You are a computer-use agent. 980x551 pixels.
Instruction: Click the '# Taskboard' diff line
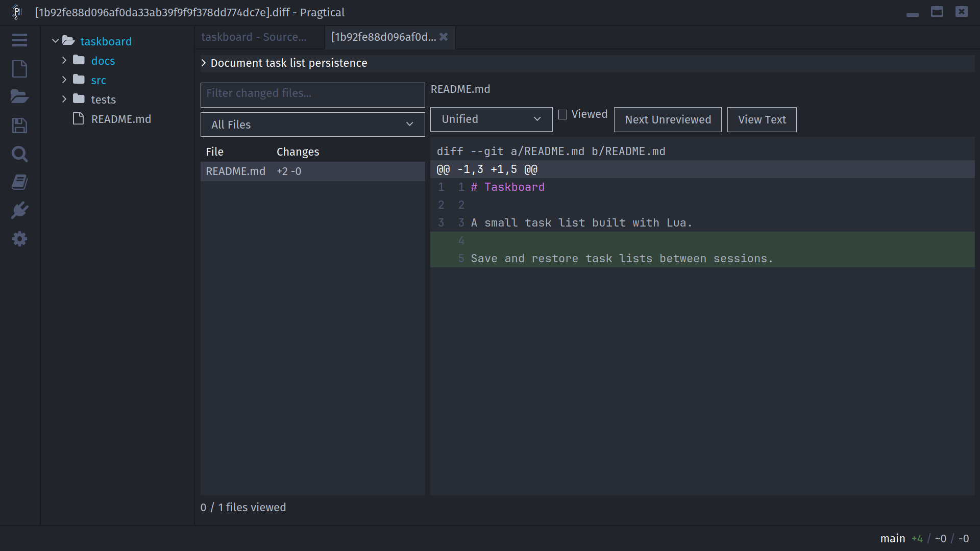[x=702, y=187]
